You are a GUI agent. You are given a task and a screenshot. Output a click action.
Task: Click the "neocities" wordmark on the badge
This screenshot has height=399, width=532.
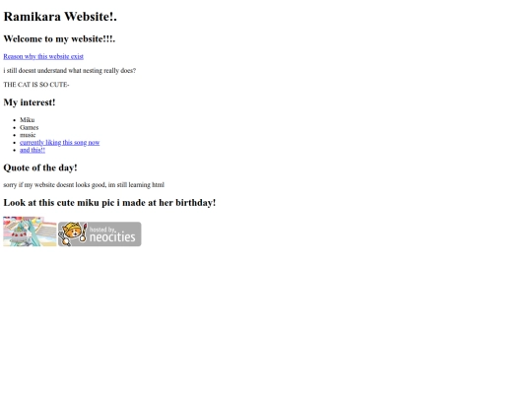click(x=112, y=236)
